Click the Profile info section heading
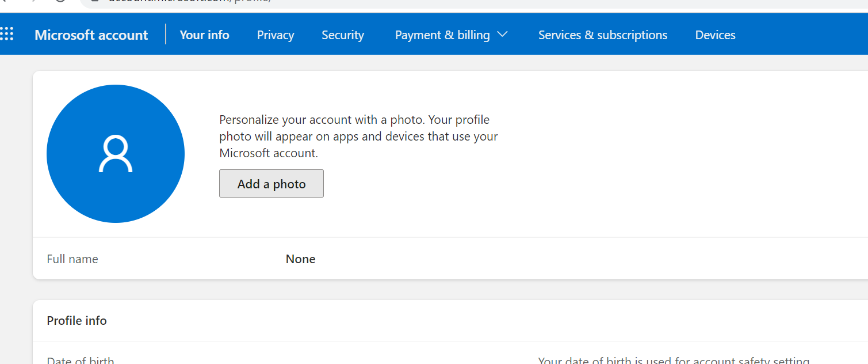Screen dimensions: 868x364 pos(77,321)
